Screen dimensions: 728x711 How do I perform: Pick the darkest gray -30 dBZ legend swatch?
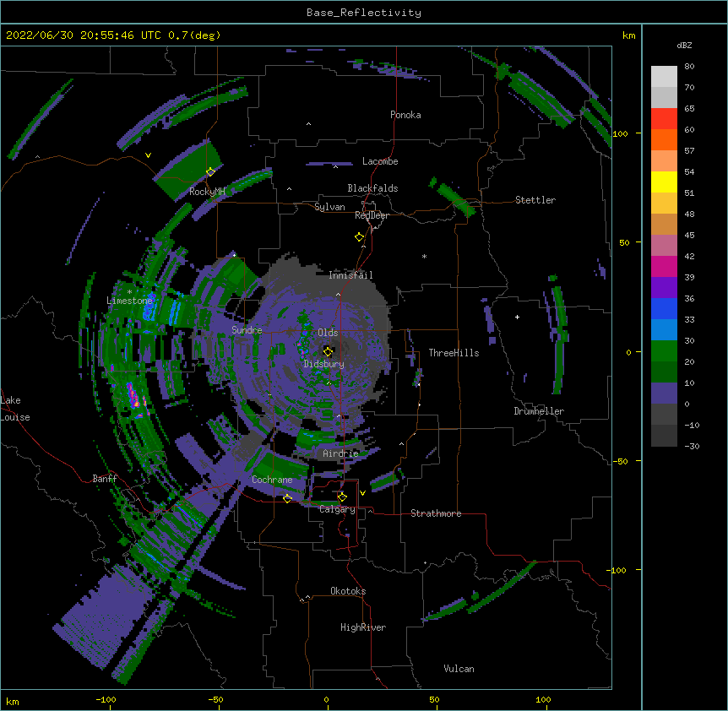coord(664,436)
